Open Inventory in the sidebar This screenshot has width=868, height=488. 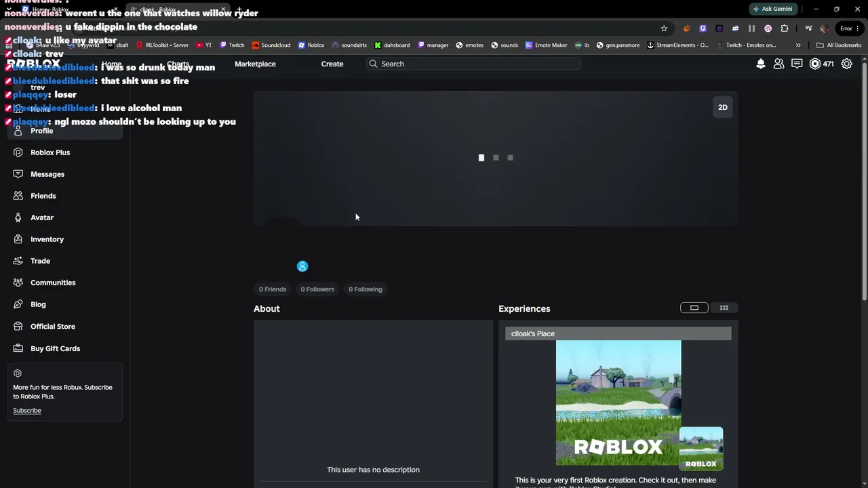(x=47, y=239)
